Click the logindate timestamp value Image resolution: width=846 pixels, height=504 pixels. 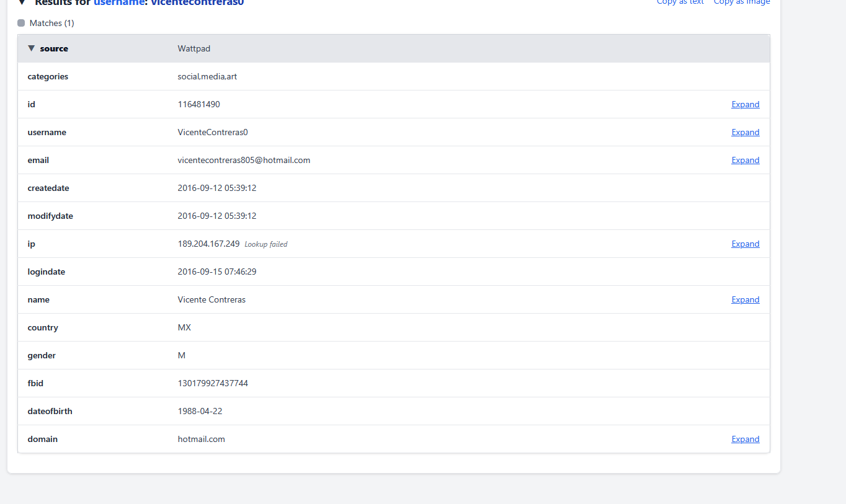click(x=216, y=272)
